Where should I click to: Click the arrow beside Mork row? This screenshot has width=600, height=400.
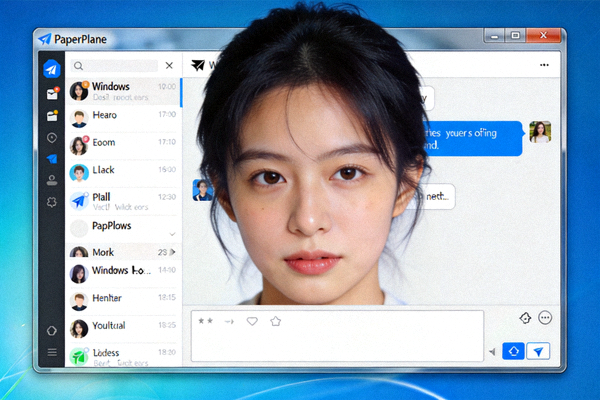[173, 252]
